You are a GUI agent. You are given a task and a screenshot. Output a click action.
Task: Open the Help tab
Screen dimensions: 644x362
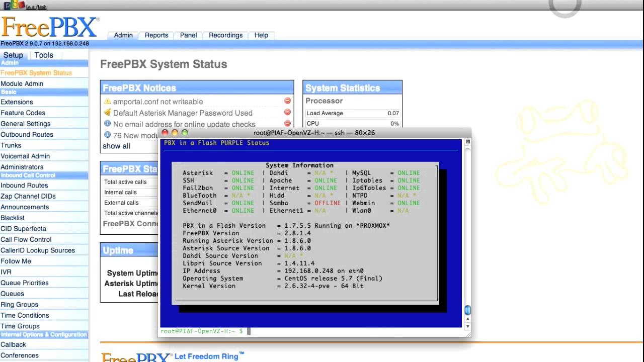(x=261, y=35)
